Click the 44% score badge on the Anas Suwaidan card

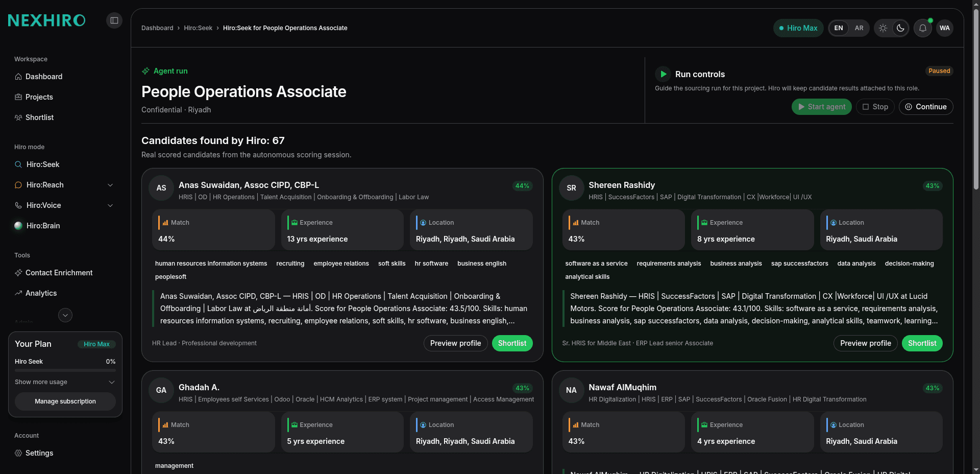tap(522, 186)
